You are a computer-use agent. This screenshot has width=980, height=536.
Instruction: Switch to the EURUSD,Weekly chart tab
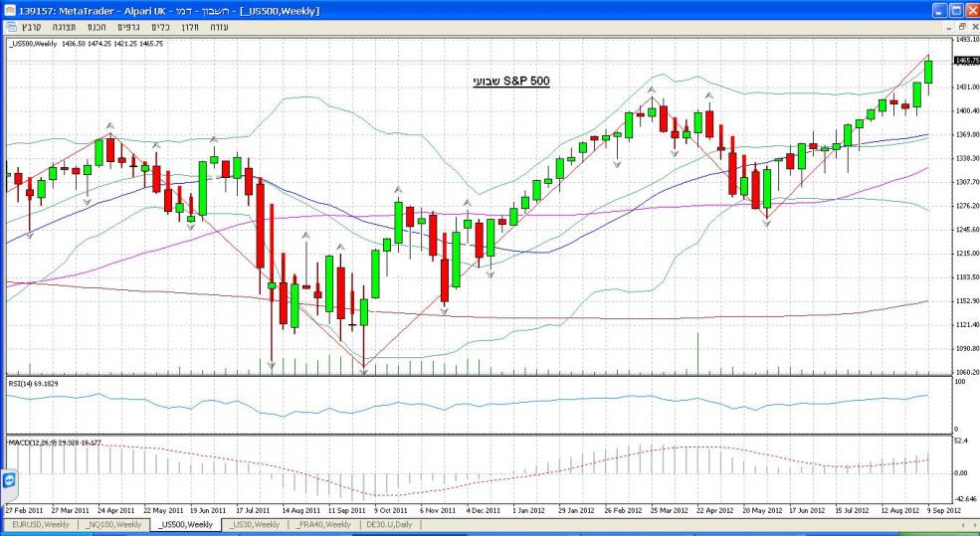pos(40,524)
